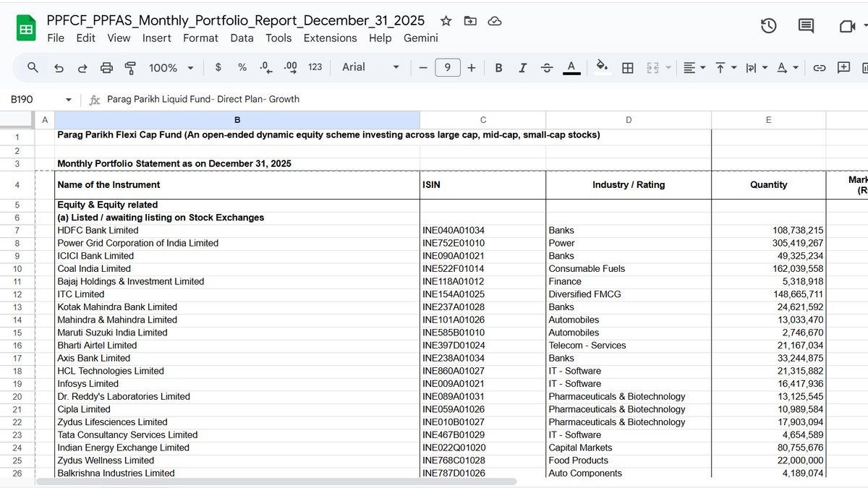Viewport: 868px width, 488px height.
Task: Toggle italic formatting
Action: coord(522,67)
